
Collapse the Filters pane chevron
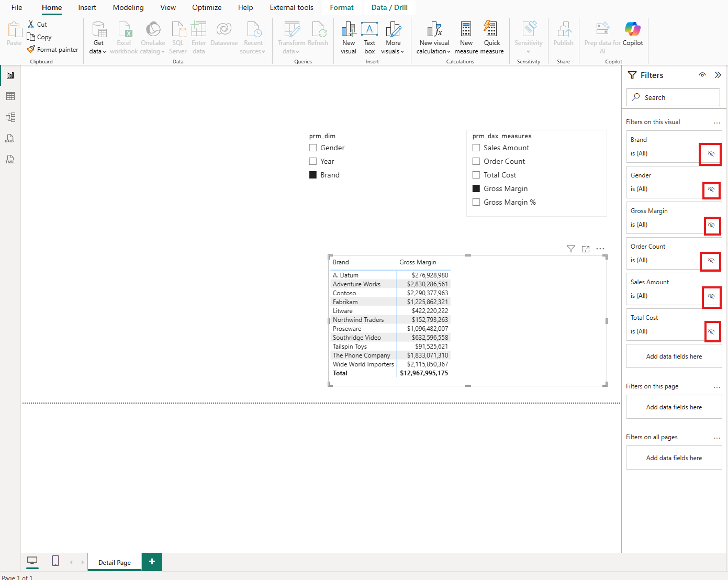click(x=718, y=75)
